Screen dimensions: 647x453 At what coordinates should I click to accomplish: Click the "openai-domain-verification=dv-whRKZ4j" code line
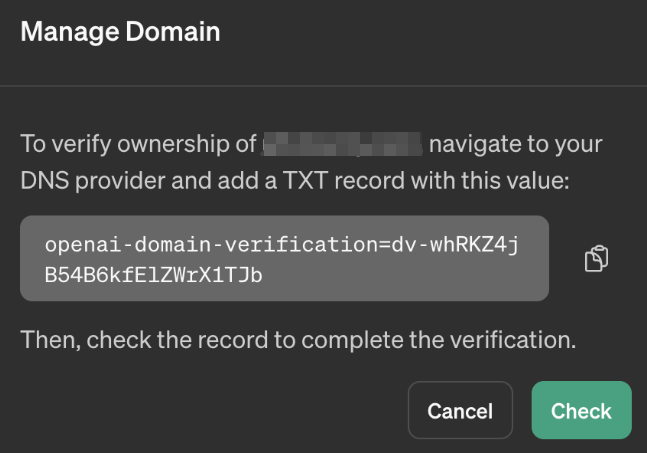(x=282, y=245)
